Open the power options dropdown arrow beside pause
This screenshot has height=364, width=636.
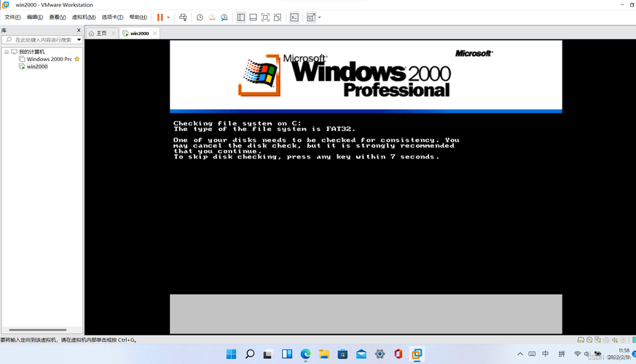pos(168,17)
